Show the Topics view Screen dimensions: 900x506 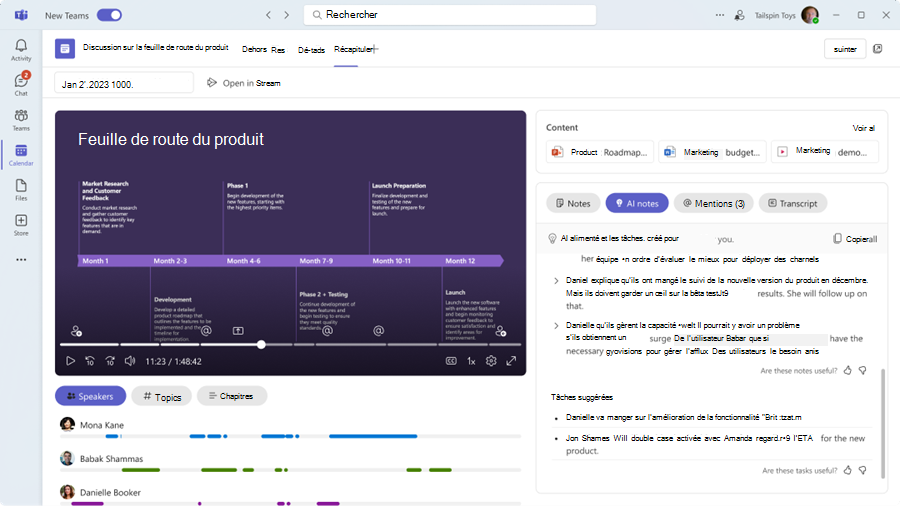pos(161,396)
